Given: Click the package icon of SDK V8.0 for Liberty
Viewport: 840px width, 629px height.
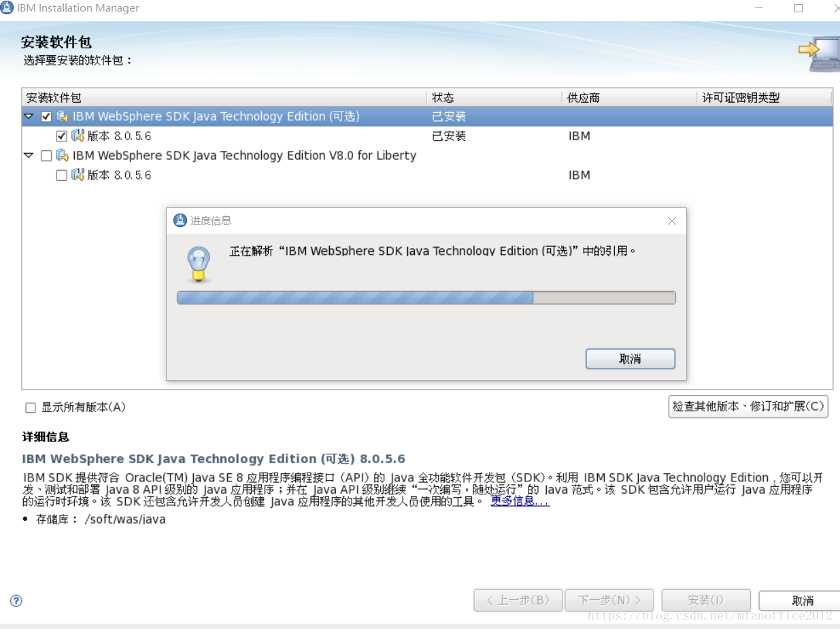Looking at the screenshot, I should point(63,155).
